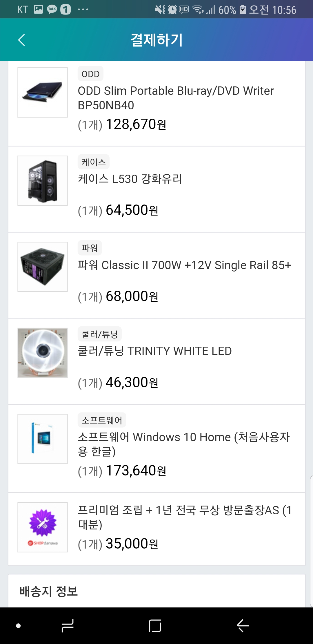Tap the ODD Blu-ray writer thumbnail
The image size is (313, 644).
(x=43, y=93)
